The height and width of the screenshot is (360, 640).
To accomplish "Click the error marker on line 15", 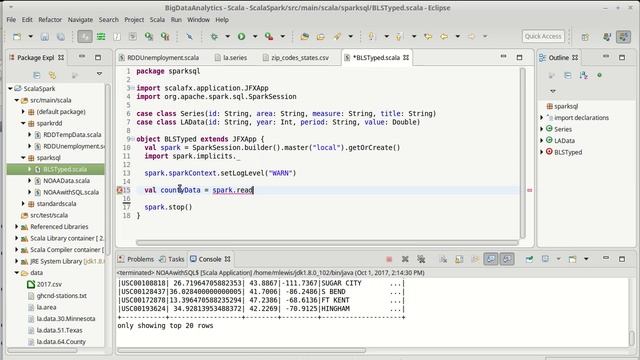I will coord(120,190).
